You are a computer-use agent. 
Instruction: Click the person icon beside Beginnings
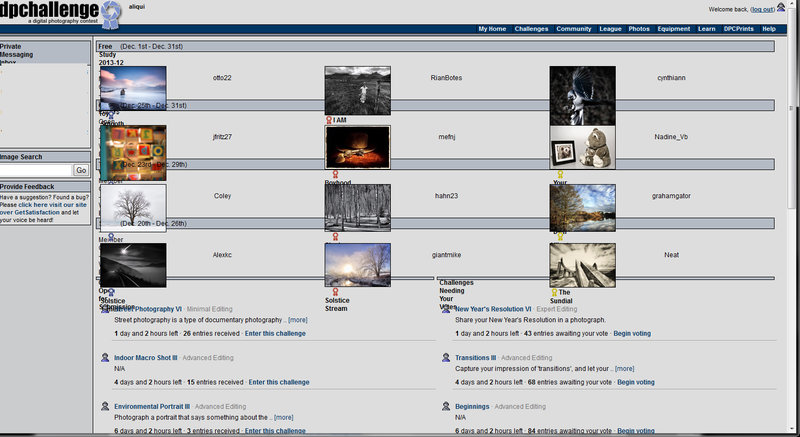445,406
